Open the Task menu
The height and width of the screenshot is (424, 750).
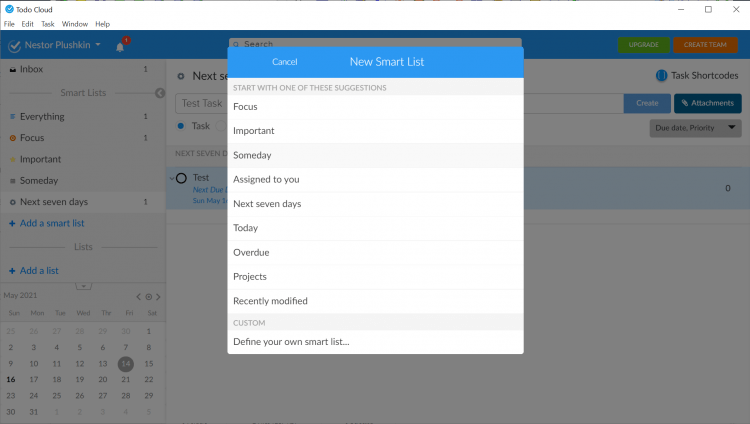(x=47, y=24)
